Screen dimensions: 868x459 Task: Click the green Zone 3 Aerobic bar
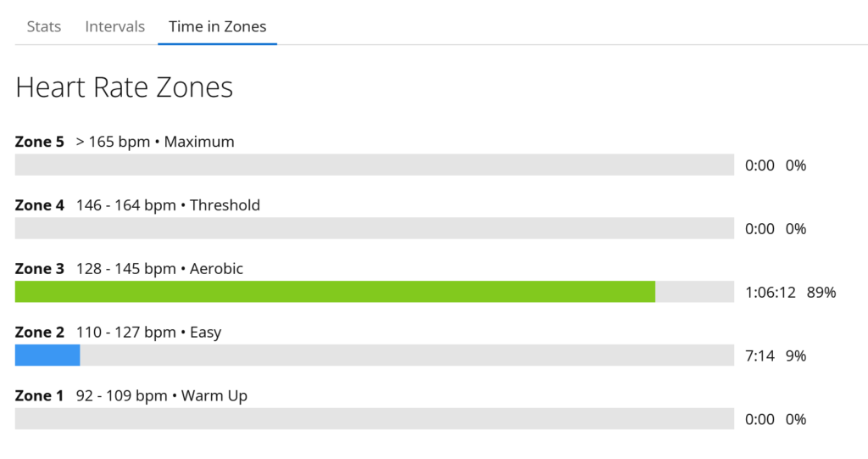point(335,292)
